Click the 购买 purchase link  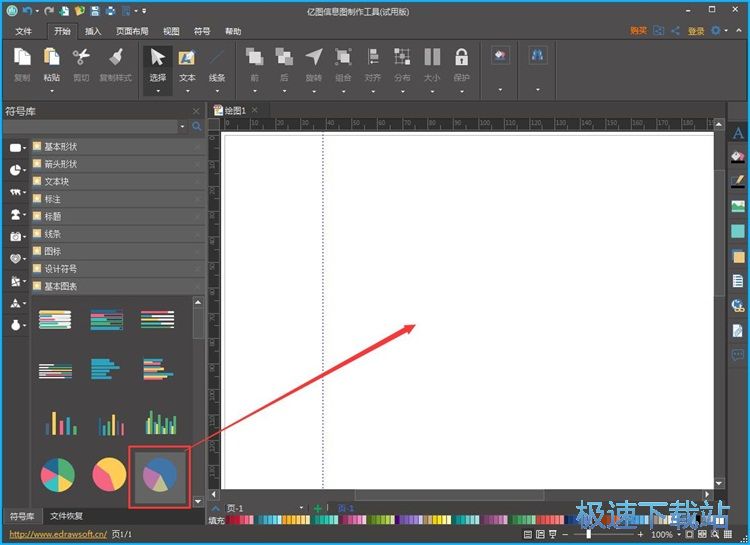pos(638,31)
